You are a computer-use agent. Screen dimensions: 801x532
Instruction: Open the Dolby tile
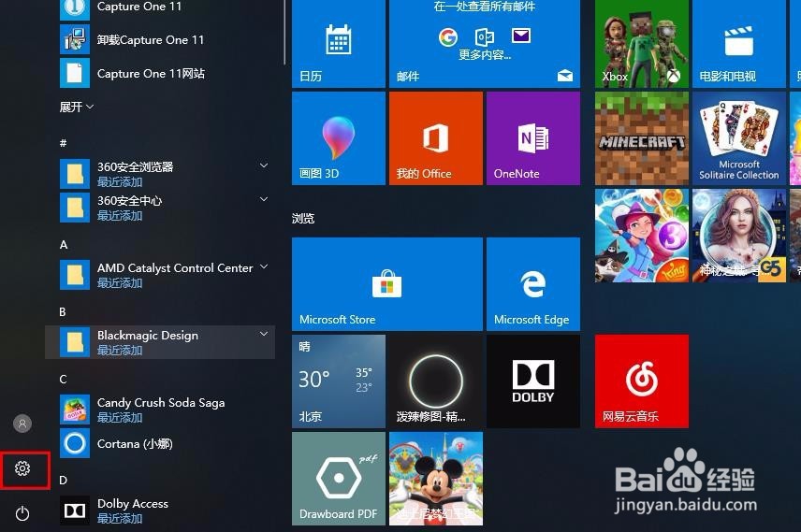[533, 381]
